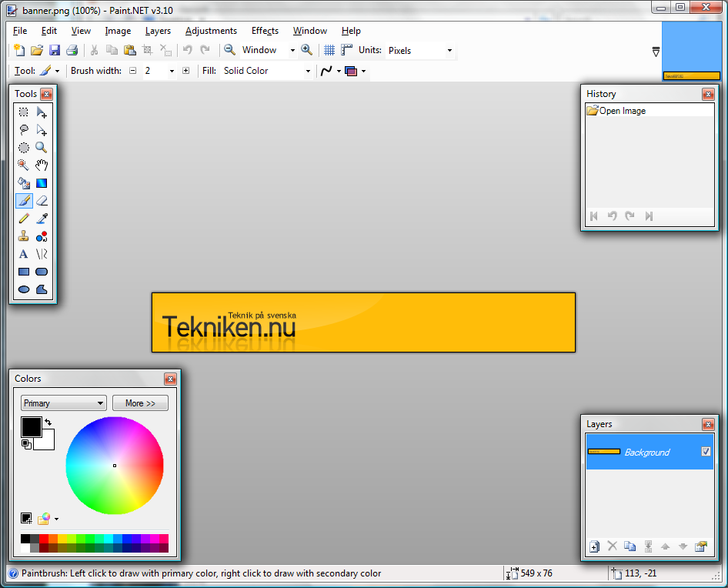The width and height of the screenshot is (728, 588).
Task: Open the Effects menu
Action: (265, 31)
